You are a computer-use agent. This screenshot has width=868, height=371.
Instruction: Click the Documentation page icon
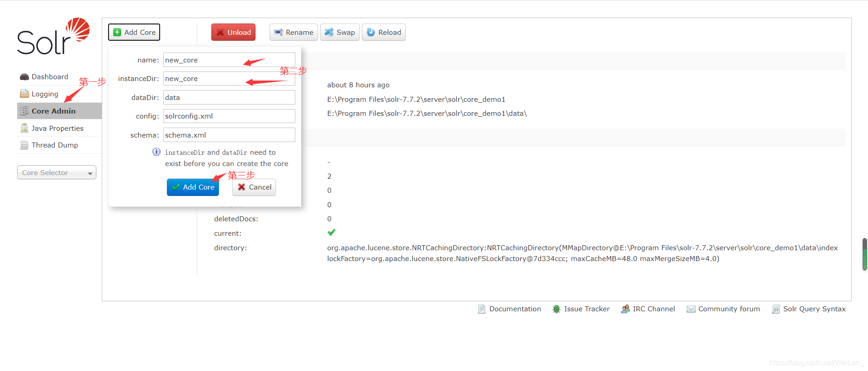[x=482, y=309]
